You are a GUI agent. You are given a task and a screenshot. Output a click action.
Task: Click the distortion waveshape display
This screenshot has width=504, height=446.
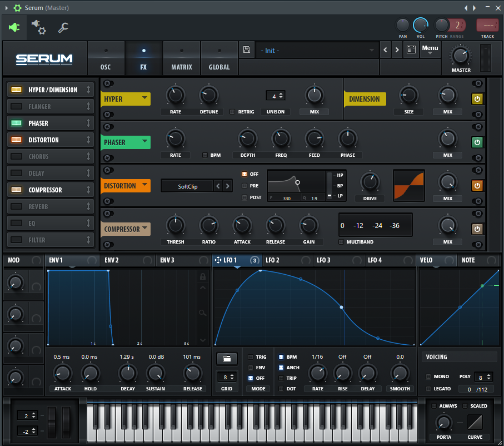tap(408, 186)
